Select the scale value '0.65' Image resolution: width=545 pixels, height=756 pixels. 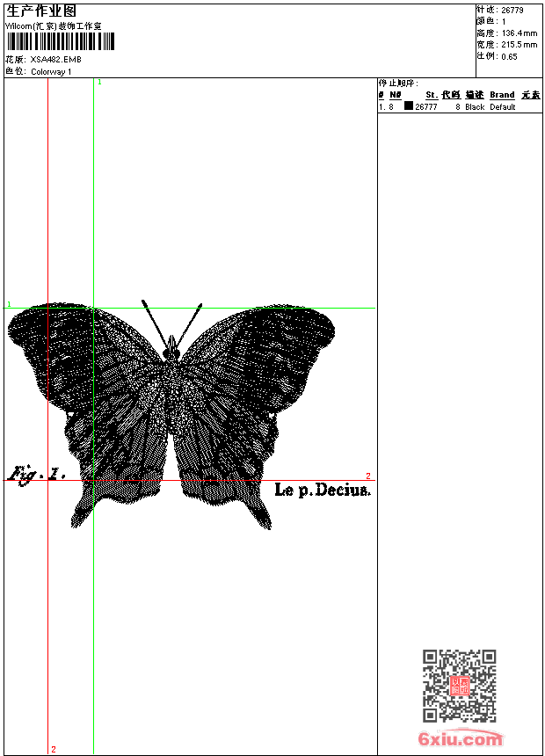[x=509, y=57]
